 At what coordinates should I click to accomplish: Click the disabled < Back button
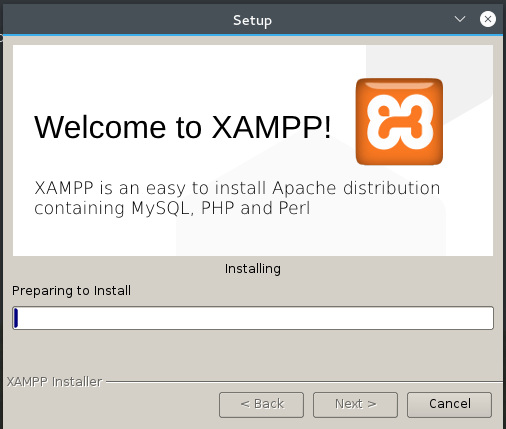261,405
